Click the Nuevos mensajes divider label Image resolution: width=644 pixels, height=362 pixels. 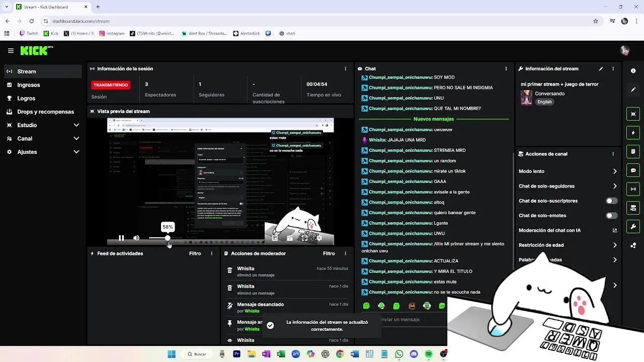(434, 119)
